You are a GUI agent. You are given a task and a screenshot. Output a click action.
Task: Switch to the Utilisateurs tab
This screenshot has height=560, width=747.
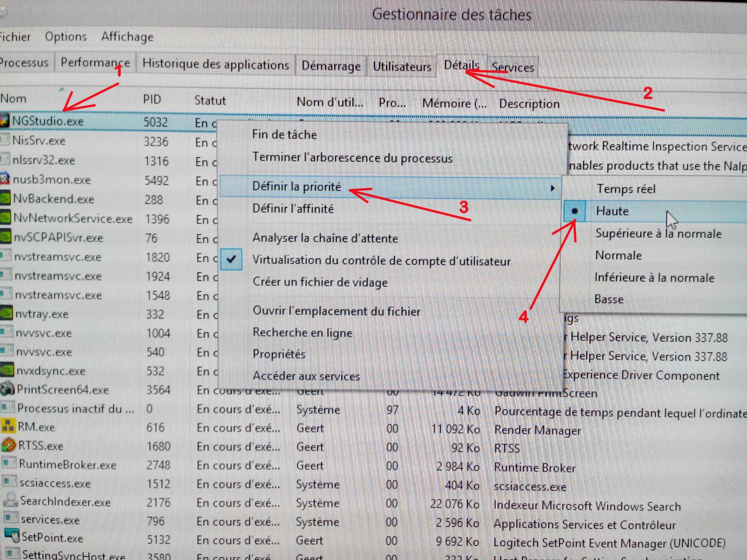(402, 67)
